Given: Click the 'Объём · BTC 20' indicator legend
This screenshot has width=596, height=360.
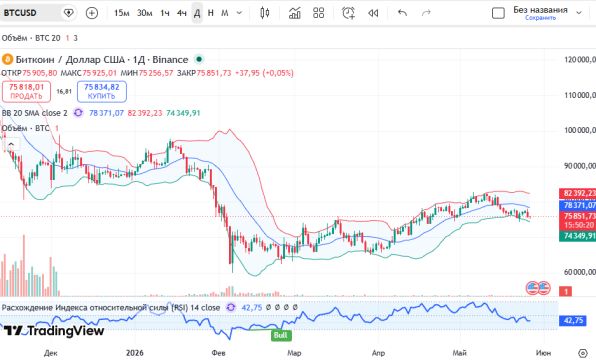Looking at the screenshot, I should tap(31, 38).
